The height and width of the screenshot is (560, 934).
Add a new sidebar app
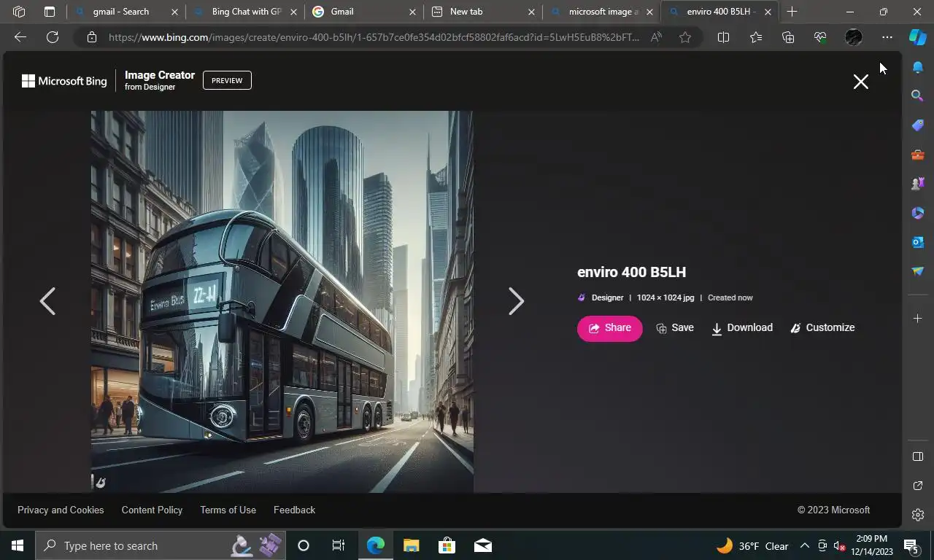click(918, 318)
